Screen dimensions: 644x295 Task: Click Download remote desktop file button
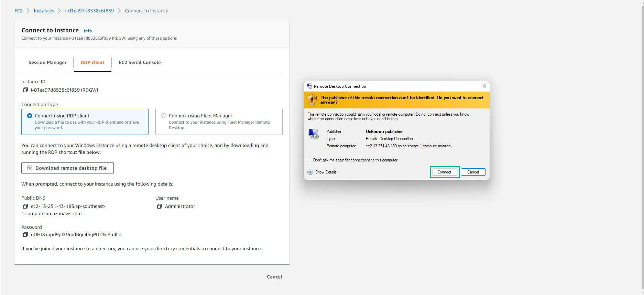coord(67,168)
